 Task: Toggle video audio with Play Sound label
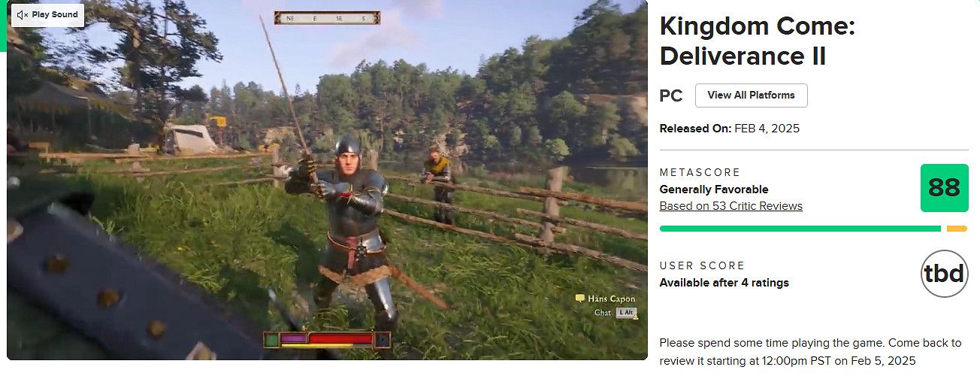(47, 15)
